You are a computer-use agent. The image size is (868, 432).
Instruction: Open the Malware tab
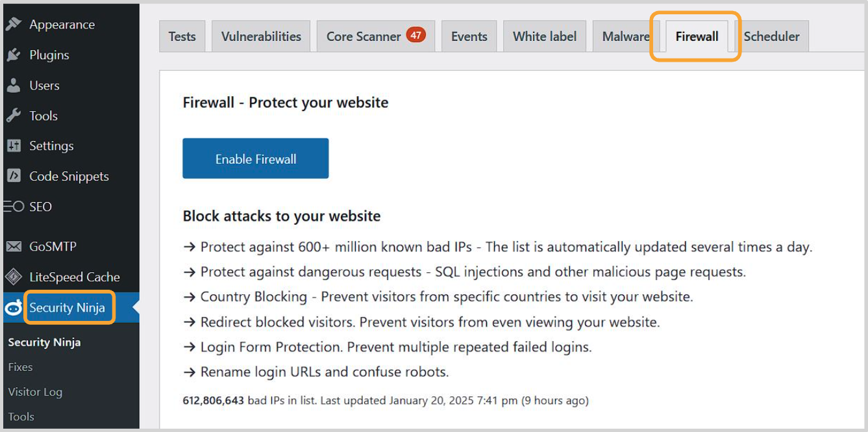[625, 36]
